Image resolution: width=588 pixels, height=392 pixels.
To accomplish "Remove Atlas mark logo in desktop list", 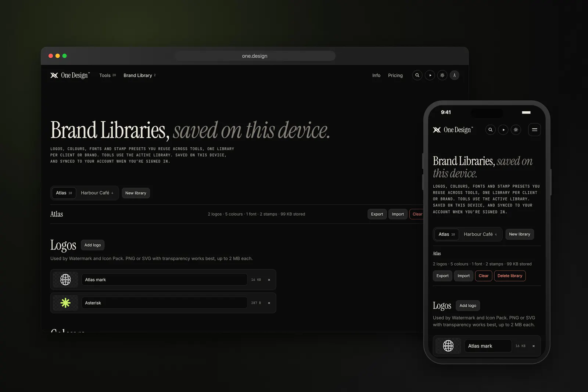I will [x=269, y=280].
